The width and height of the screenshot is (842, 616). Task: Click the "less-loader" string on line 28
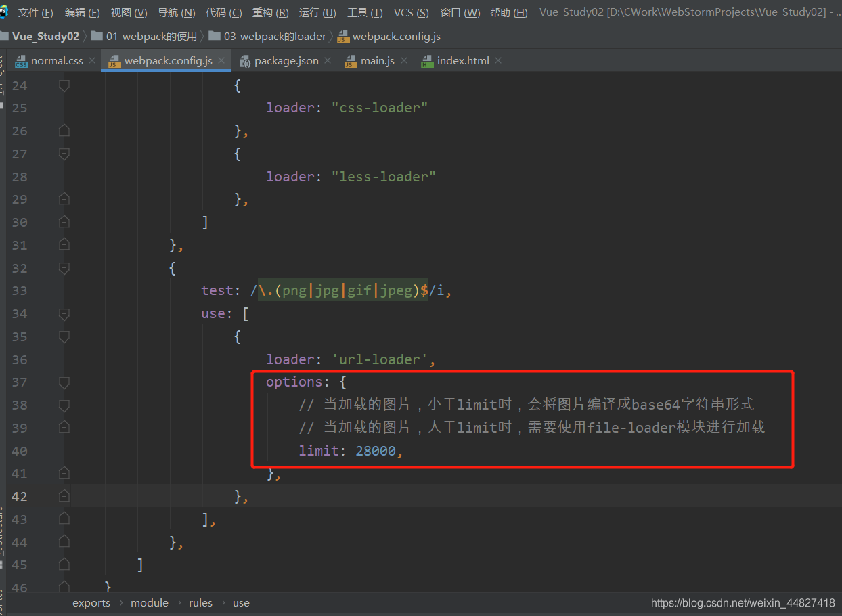point(384,177)
